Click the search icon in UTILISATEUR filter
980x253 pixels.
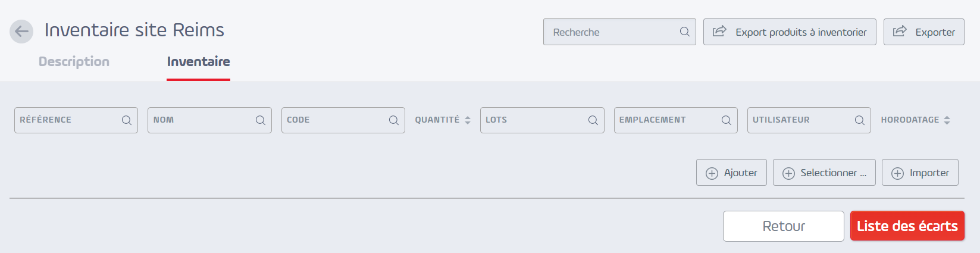point(860,120)
